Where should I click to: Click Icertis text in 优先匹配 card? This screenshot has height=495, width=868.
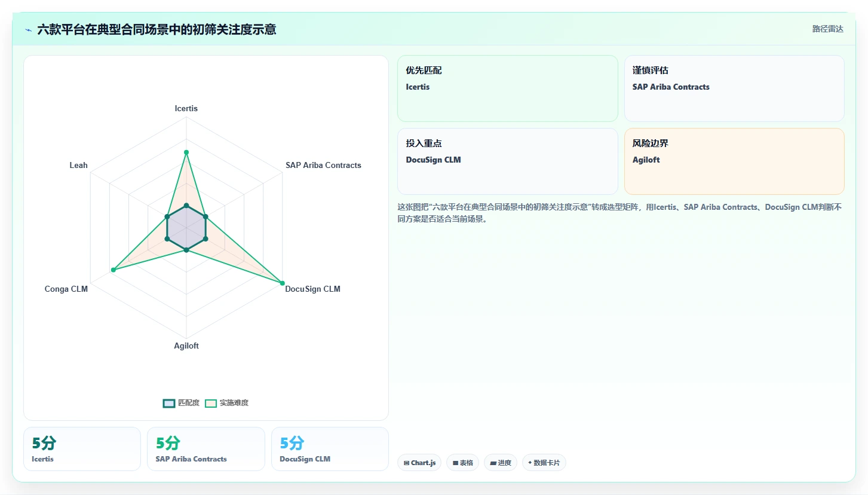(418, 87)
